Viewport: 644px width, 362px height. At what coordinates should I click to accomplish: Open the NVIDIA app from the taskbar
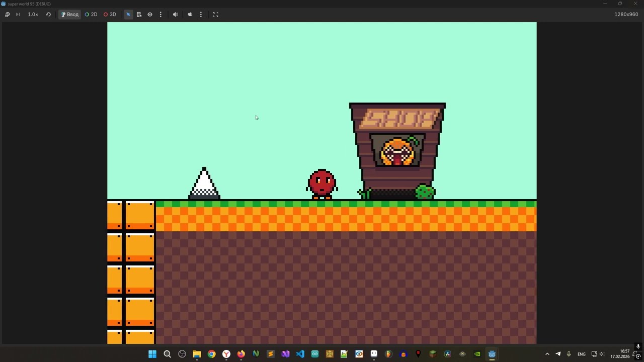pyautogui.click(x=477, y=354)
